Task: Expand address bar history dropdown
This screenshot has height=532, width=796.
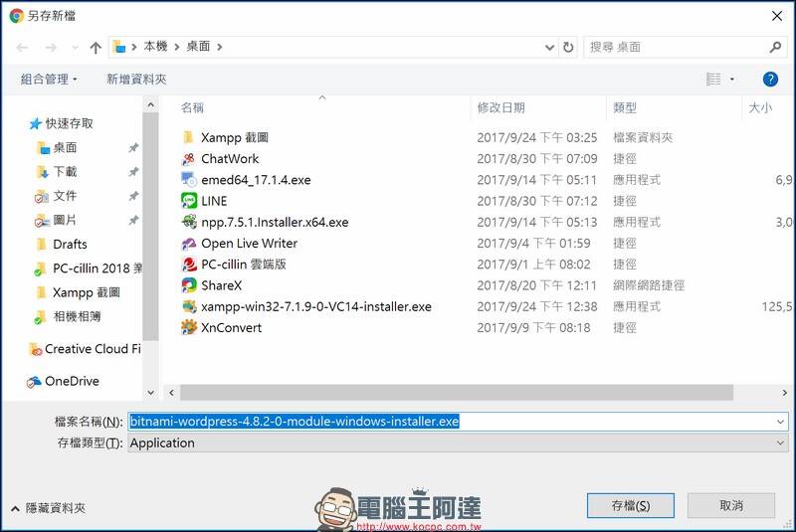Action: pyautogui.click(x=549, y=47)
